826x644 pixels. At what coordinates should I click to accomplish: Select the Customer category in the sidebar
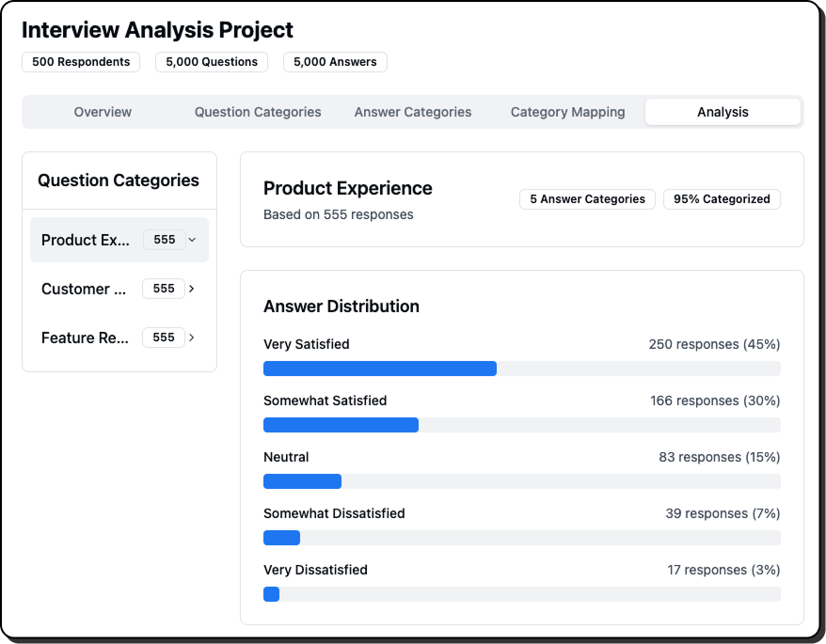pyautogui.click(x=84, y=289)
